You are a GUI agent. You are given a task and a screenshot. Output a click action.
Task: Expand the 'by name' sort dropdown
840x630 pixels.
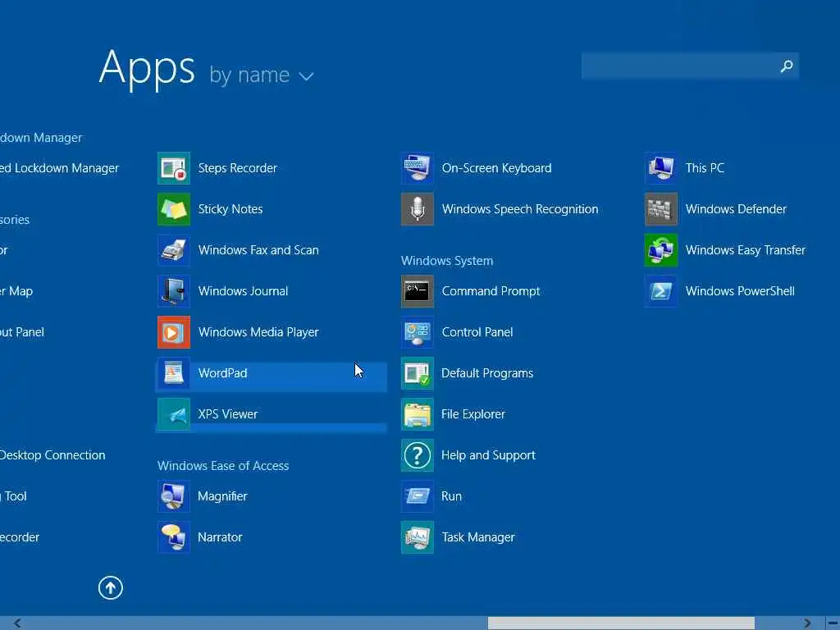coord(262,75)
